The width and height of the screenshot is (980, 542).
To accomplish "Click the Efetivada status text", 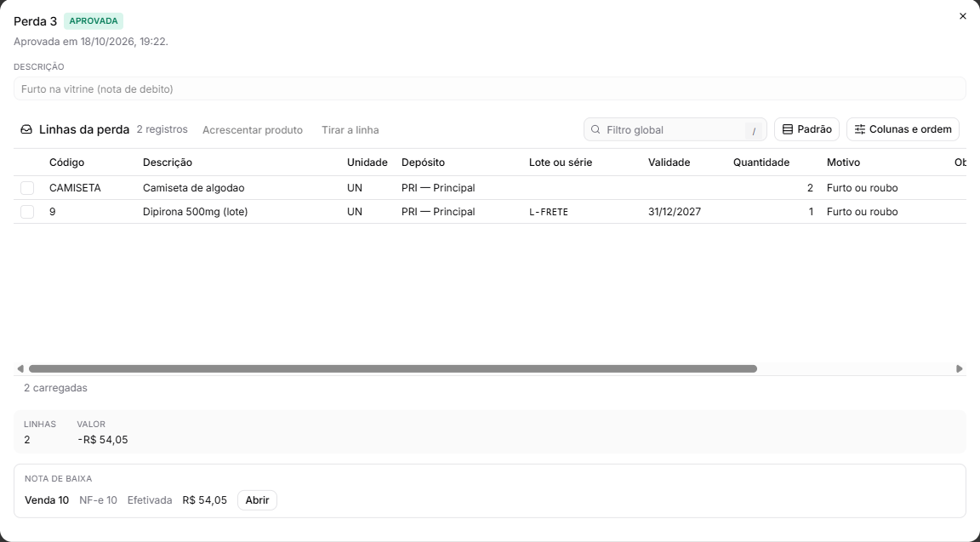I will [x=150, y=500].
